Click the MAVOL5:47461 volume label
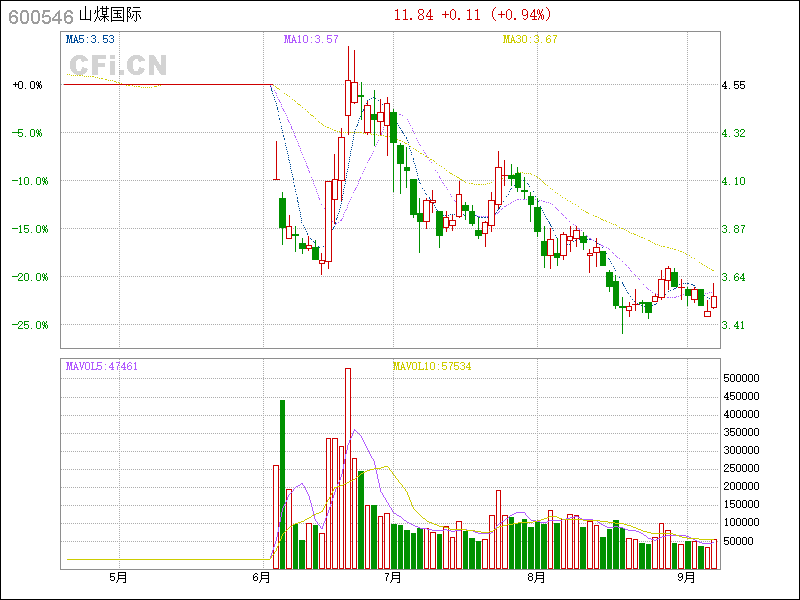The image size is (800, 600). (x=102, y=366)
